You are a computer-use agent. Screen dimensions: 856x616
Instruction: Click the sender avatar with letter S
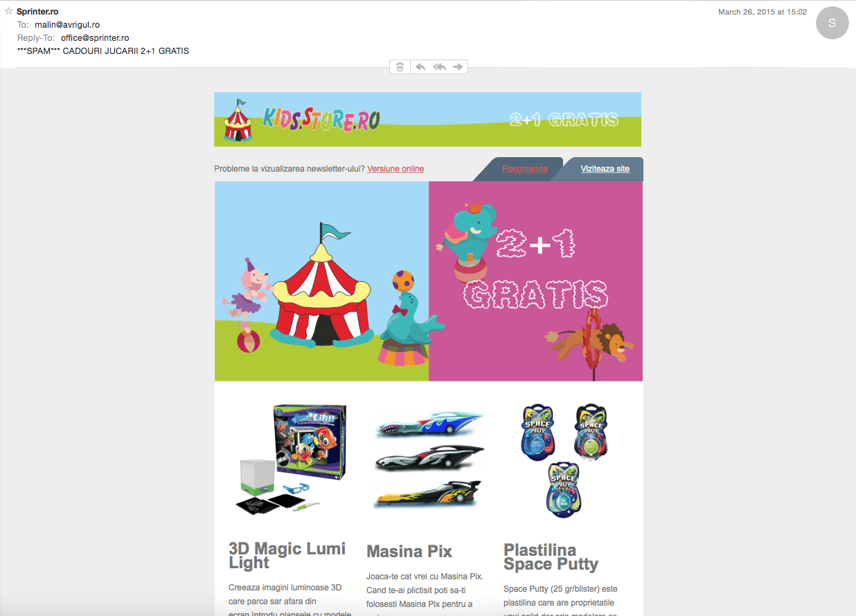click(x=832, y=23)
